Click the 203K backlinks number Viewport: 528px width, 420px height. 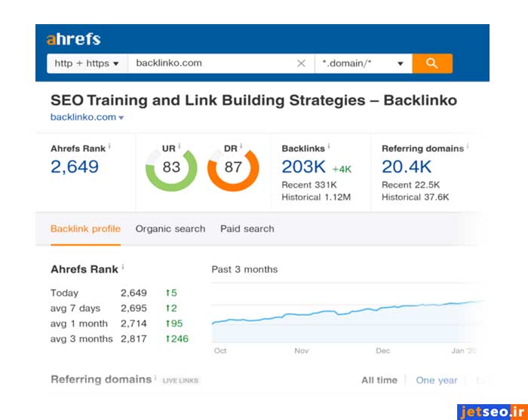coord(304,167)
